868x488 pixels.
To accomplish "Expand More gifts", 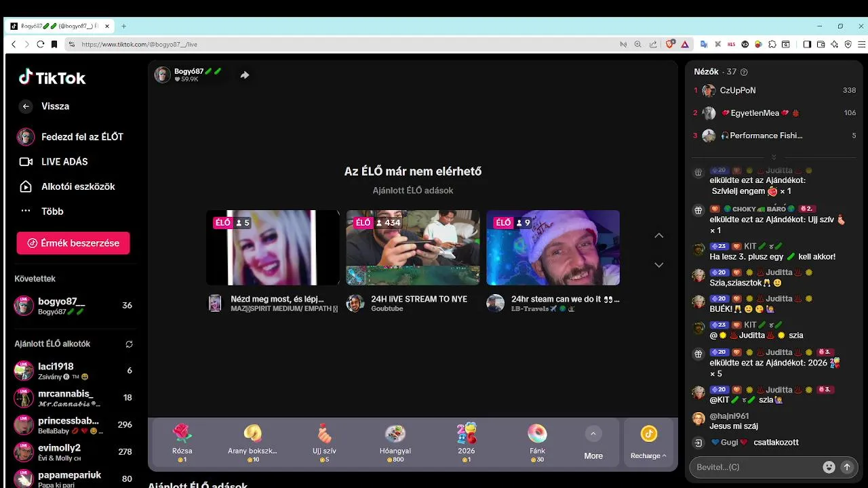I will (x=593, y=443).
